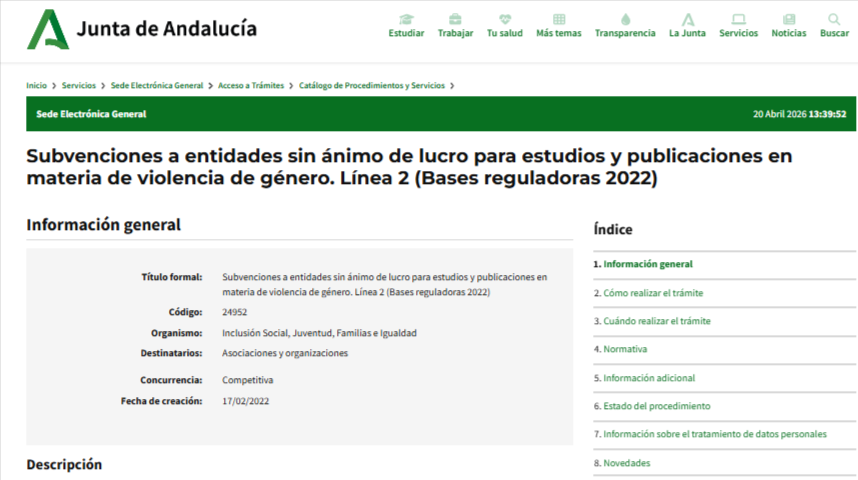Open Catálogo de Procedimientos y Servicios breadcrumb

(x=372, y=85)
